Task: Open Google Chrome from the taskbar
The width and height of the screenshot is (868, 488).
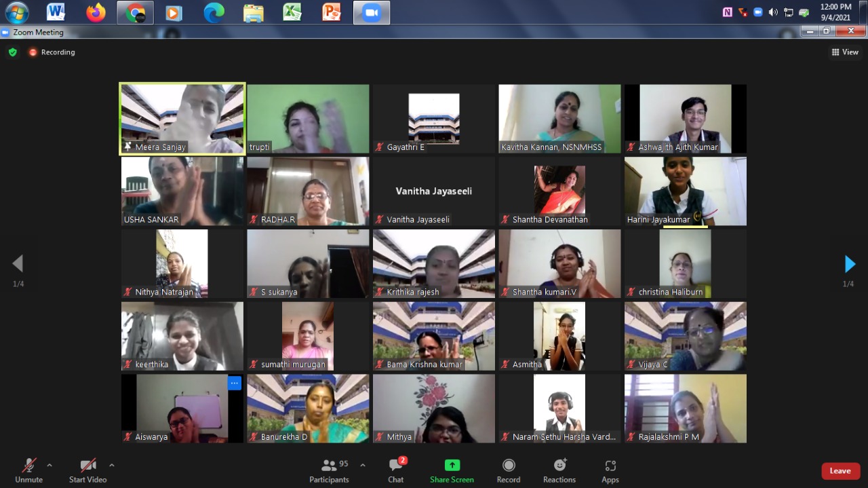Action: point(135,12)
